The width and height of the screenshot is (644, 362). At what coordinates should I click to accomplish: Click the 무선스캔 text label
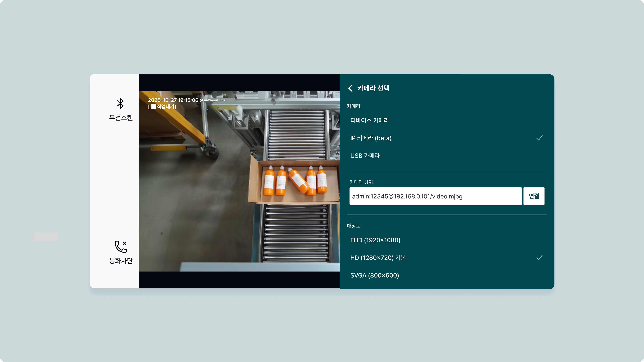pyautogui.click(x=121, y=118)
